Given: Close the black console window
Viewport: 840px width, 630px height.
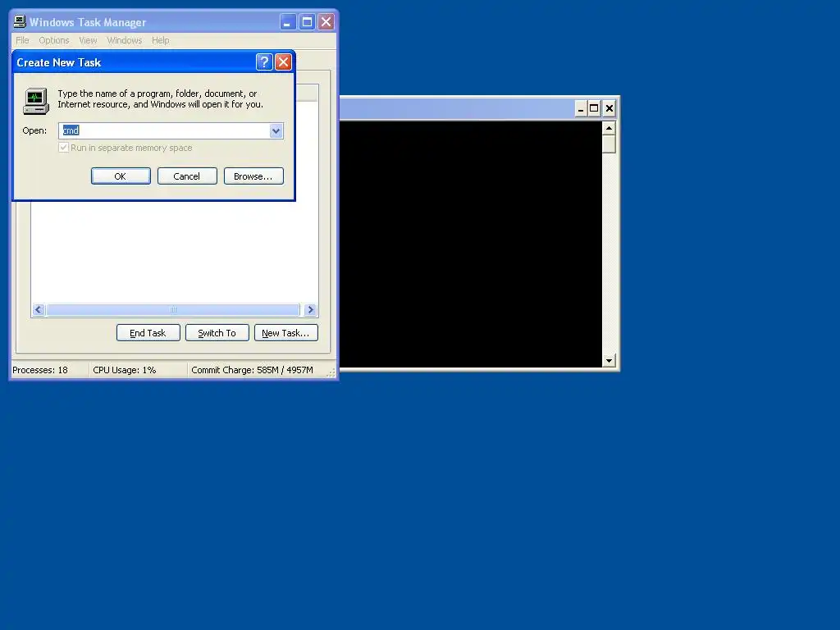Looking at the screenshot, I should (609, 108).
